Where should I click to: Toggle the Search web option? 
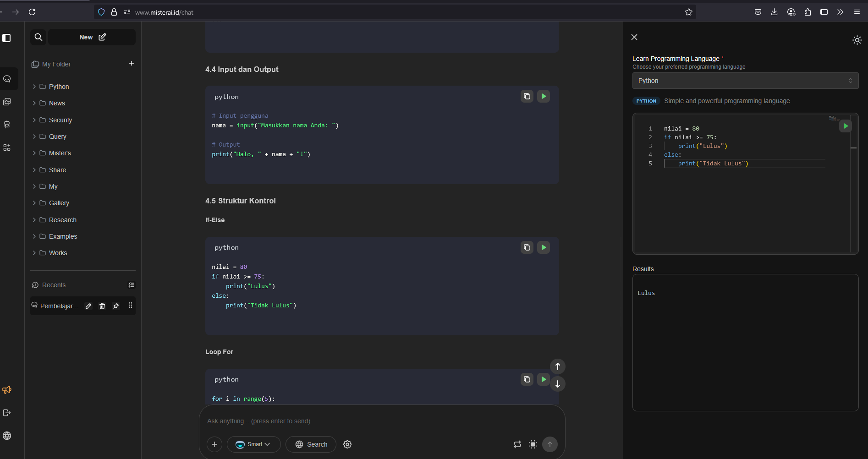click(311, 444)
